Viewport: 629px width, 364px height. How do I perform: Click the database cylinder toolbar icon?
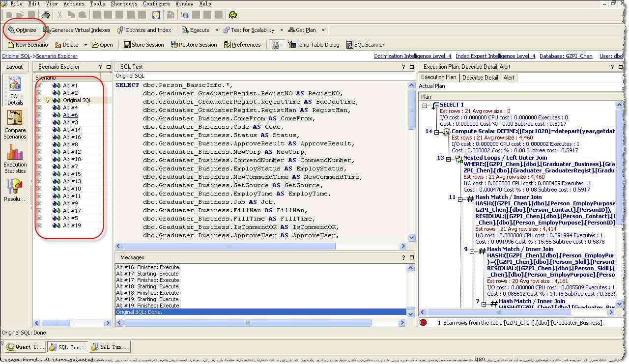184,15
